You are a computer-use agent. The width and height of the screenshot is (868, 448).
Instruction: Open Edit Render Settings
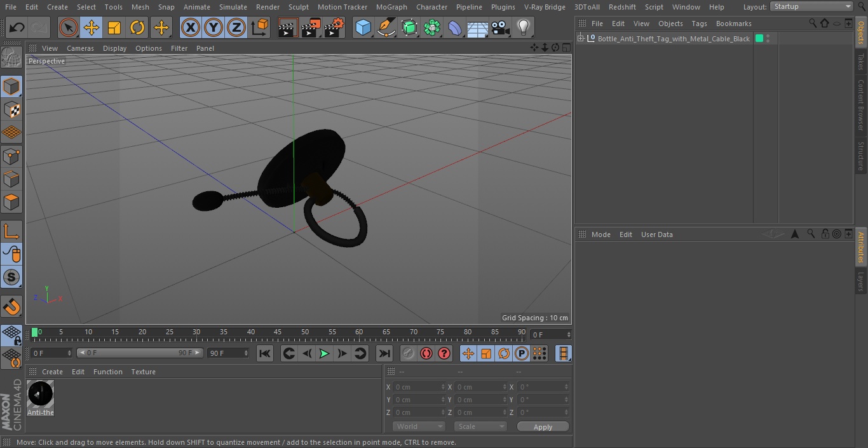(334, 27)
